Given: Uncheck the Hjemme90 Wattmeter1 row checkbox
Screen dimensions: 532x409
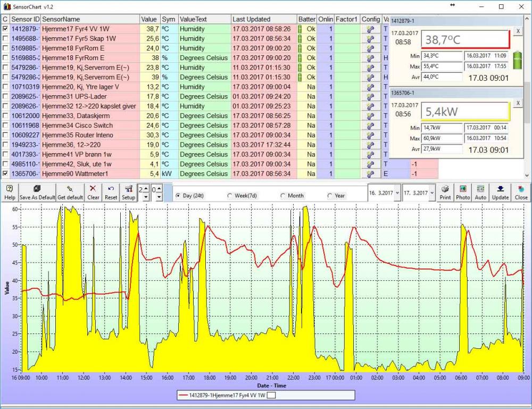Looking at the screenshot, I should tap(5, 174).
